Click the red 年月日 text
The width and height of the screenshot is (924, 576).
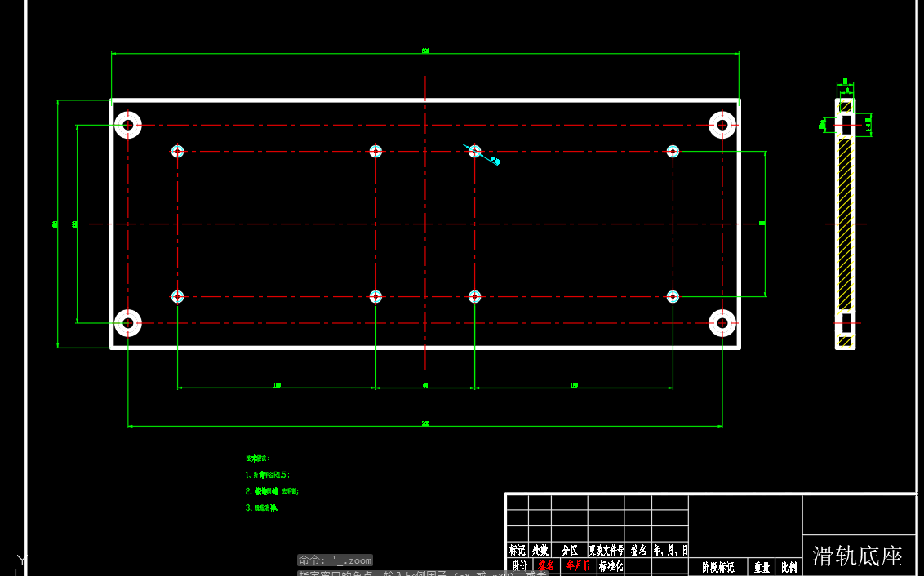578,566
